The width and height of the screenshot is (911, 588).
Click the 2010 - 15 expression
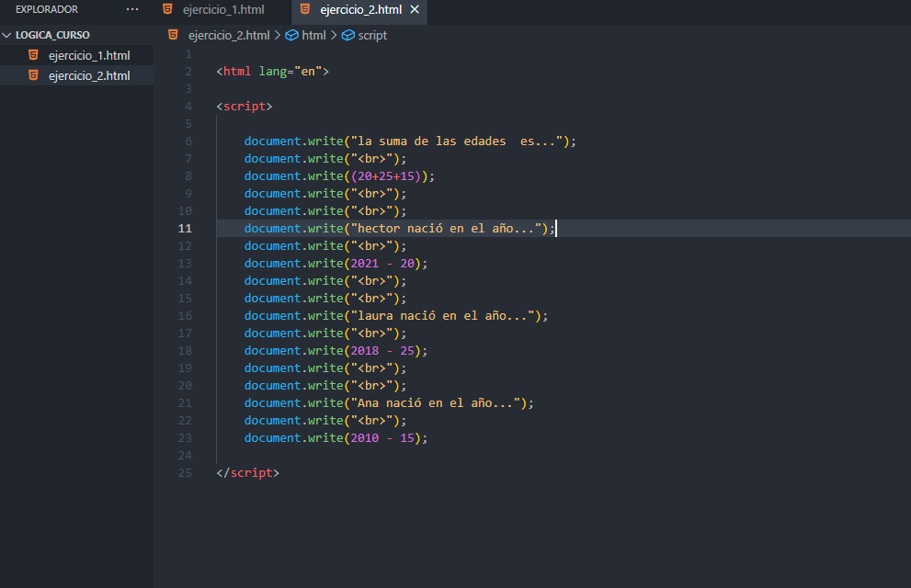click(382, 437)
